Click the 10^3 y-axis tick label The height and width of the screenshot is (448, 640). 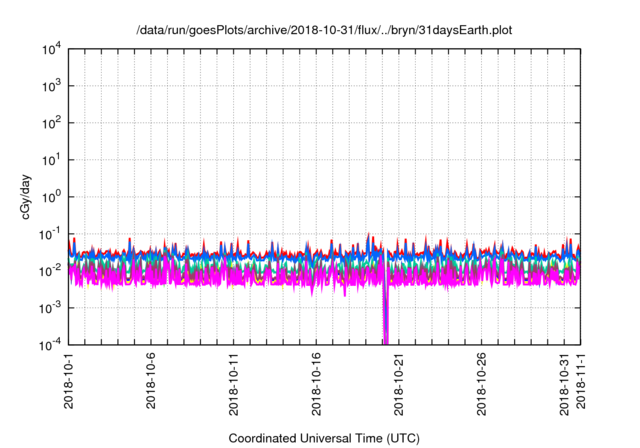tap(51, 86)
